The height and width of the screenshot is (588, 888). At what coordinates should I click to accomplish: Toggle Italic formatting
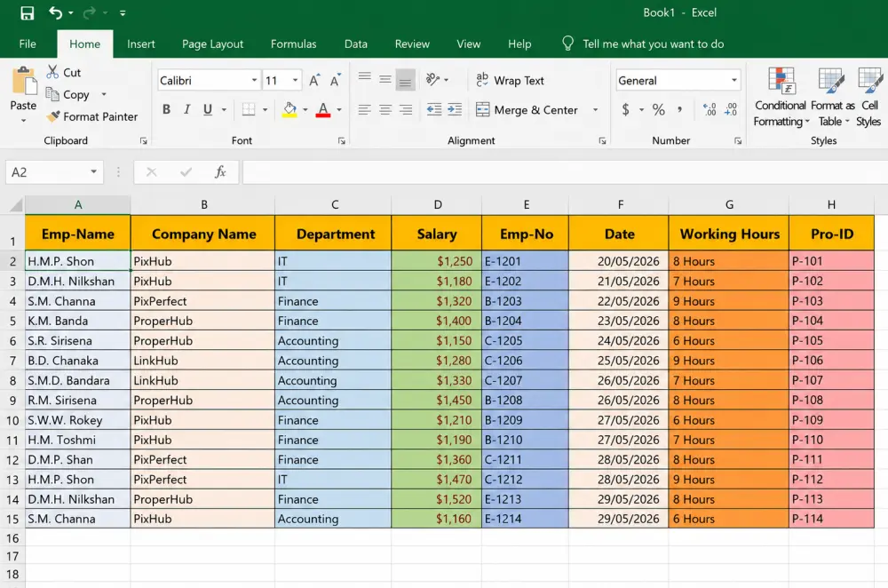click(x=186, y=109)
